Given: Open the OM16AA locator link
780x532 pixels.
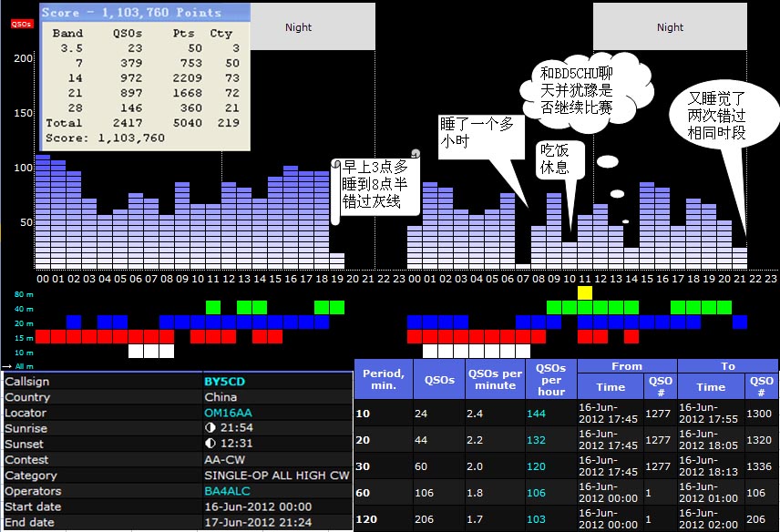Looking at the screenshot, I should pos(227,413).
